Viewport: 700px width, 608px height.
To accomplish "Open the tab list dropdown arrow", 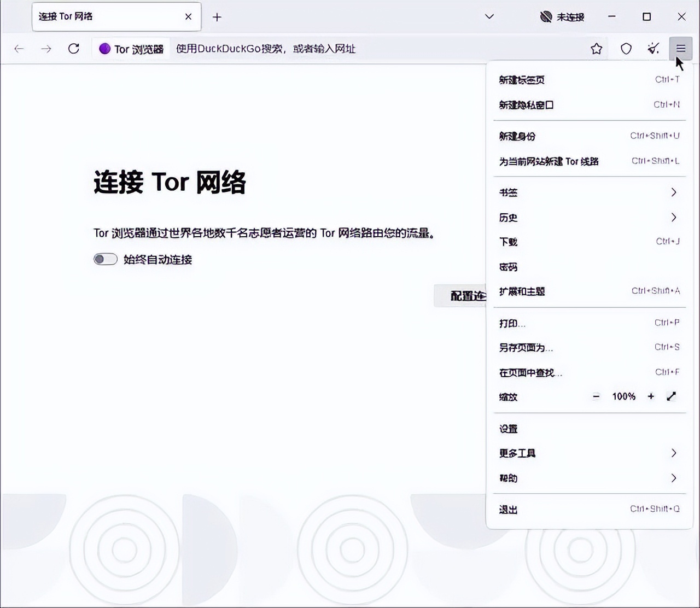I will coord(489,16).
